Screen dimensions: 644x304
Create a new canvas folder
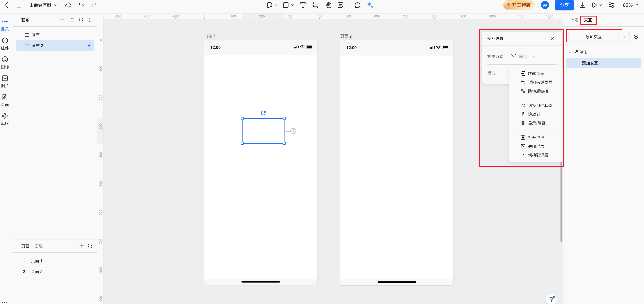(72, 20)
